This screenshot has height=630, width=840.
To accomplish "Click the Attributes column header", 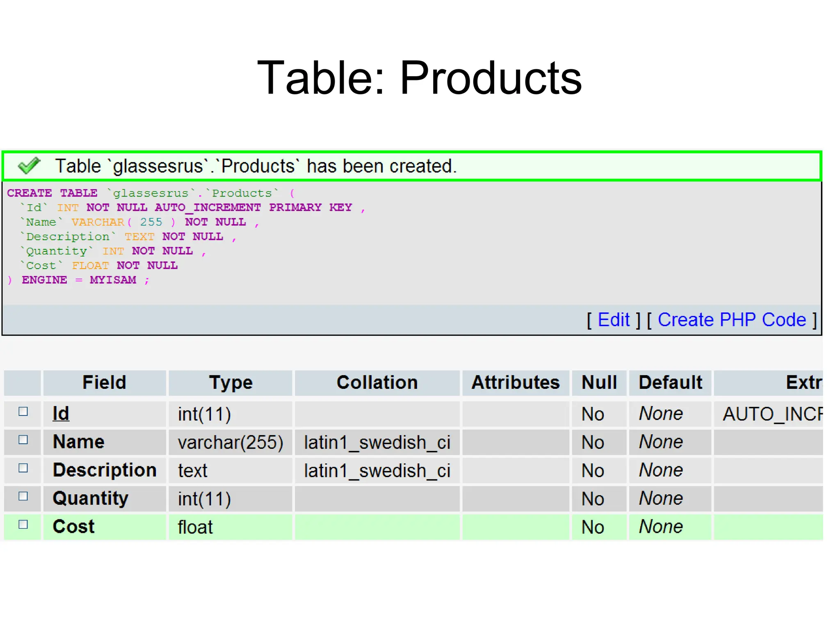I will click(516, 383).
